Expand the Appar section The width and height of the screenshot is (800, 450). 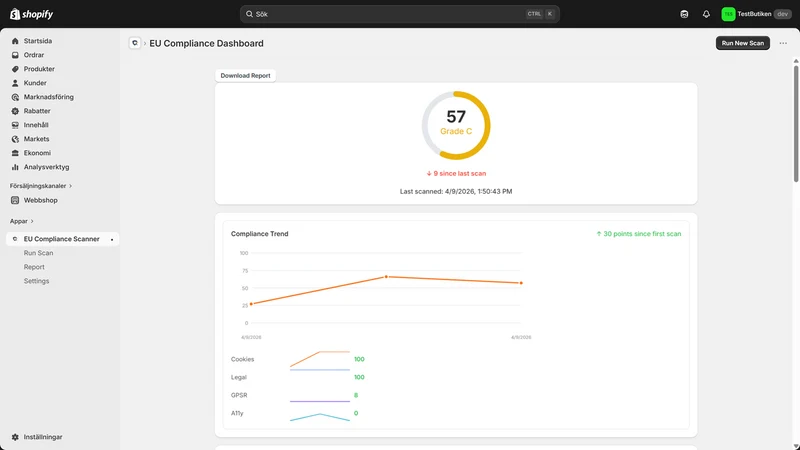tap(21, 221)
